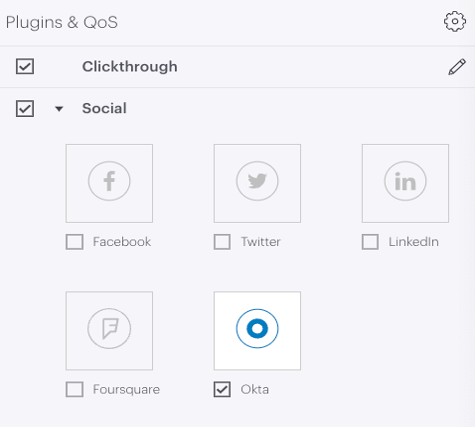Image resolution: width=476 pixels, height=428 pixels.
Task: Select the LinkedIn logo tile
Action: [405, 183]
